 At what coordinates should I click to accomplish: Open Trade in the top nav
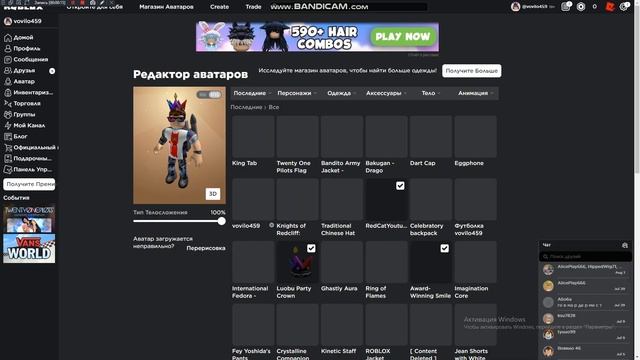[253, 7]
